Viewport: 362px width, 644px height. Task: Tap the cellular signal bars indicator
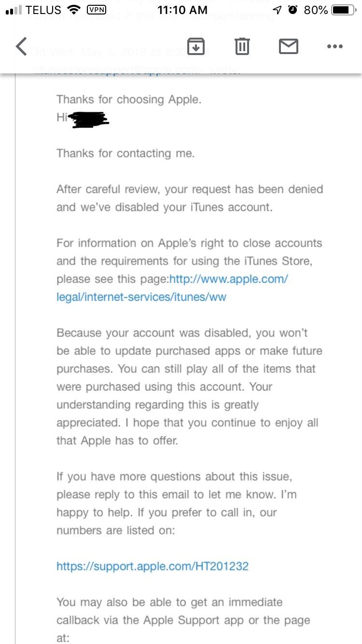tap(11, 9)
